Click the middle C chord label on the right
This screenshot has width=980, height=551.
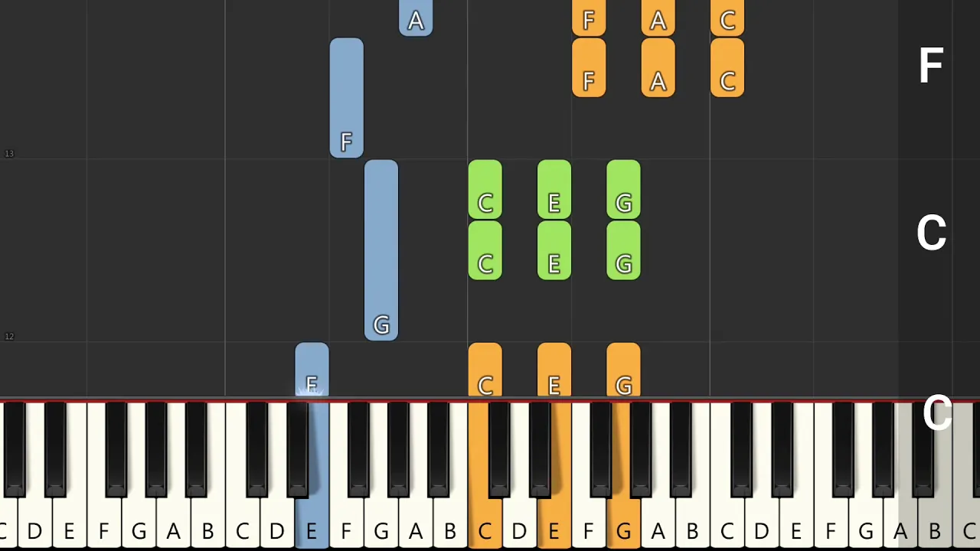pos(931,233)
